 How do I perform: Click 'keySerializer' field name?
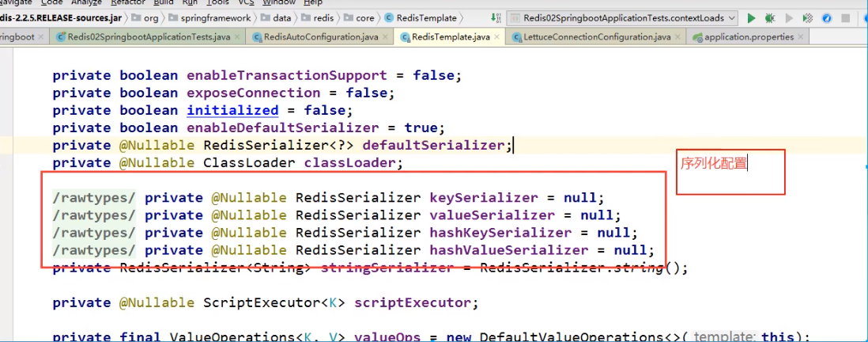click(x=483, y=197)
